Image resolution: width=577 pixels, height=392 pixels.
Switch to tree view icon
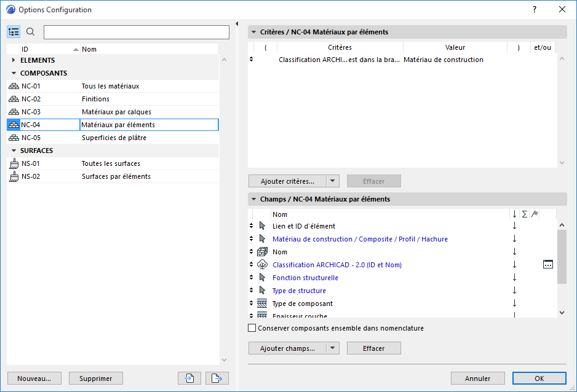tap(14, 32)
